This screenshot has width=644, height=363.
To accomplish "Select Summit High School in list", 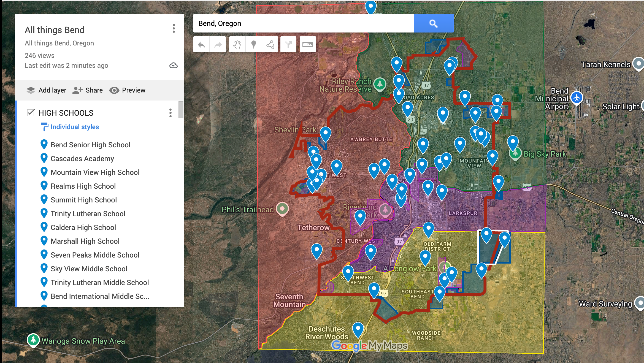I will click(x=83, y=200).
